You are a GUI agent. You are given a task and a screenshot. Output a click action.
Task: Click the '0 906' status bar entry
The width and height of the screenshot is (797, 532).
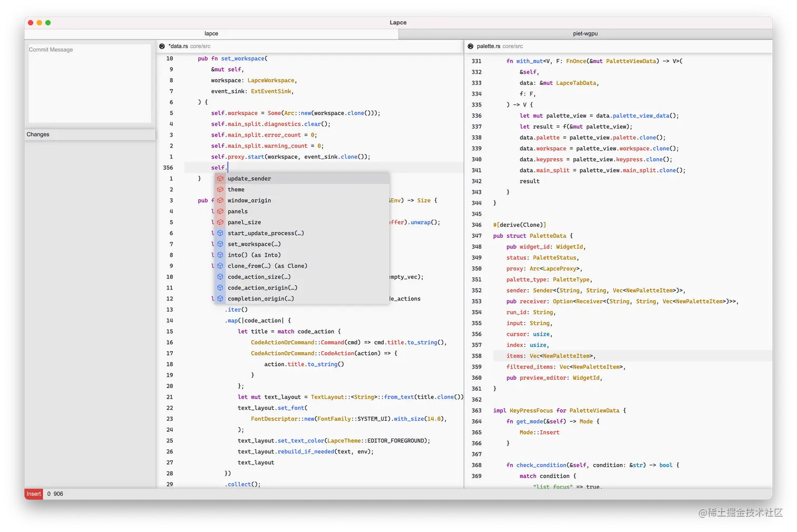coord(55,494)
